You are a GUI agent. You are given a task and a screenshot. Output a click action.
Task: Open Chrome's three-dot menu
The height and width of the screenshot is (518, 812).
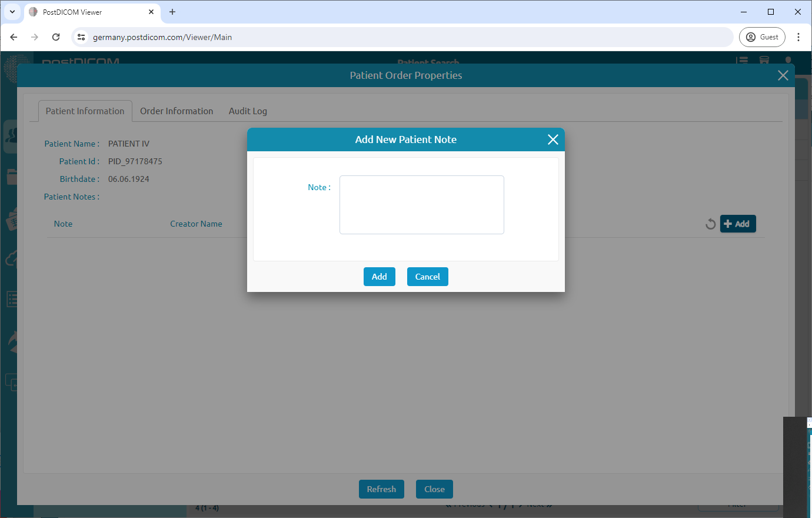[x=798, y=36]
